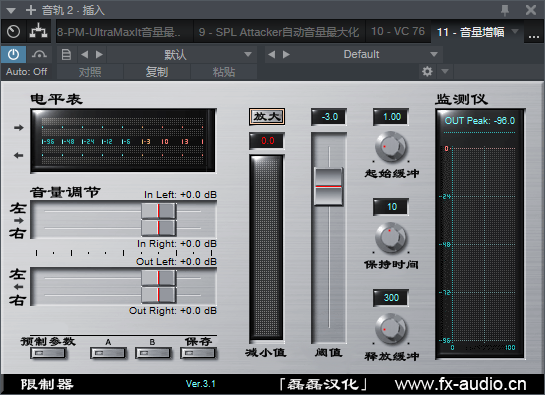The width and height of the screenshot is (545, 395).
Task: Click the sidechain routing icon
Action: (x=38, y=32)
